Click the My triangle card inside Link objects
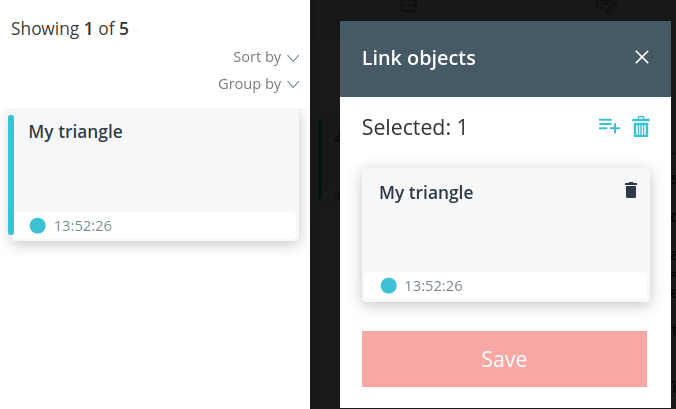The height and width of the screenshot is (409, 676). [x=506, y=235]
